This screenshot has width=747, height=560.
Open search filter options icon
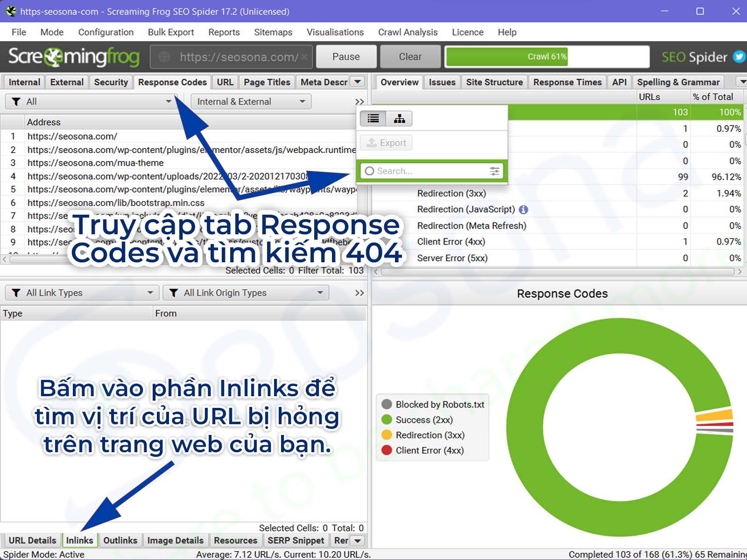point(494,171)
